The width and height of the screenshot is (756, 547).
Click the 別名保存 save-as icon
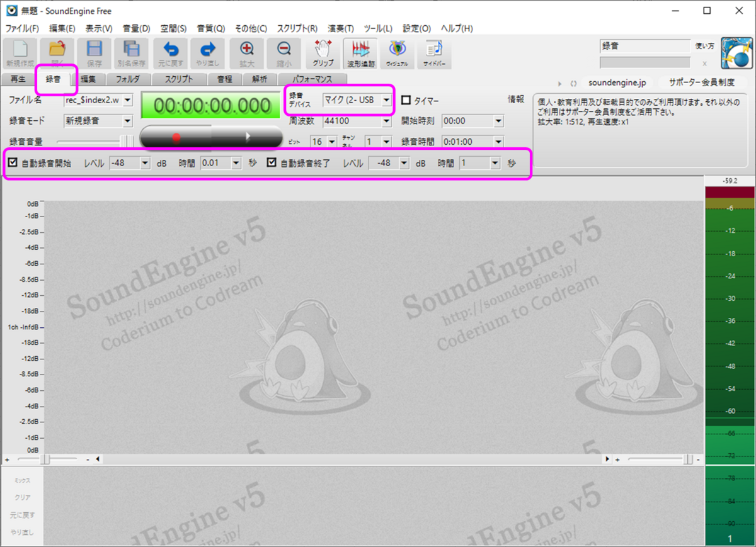131,53
